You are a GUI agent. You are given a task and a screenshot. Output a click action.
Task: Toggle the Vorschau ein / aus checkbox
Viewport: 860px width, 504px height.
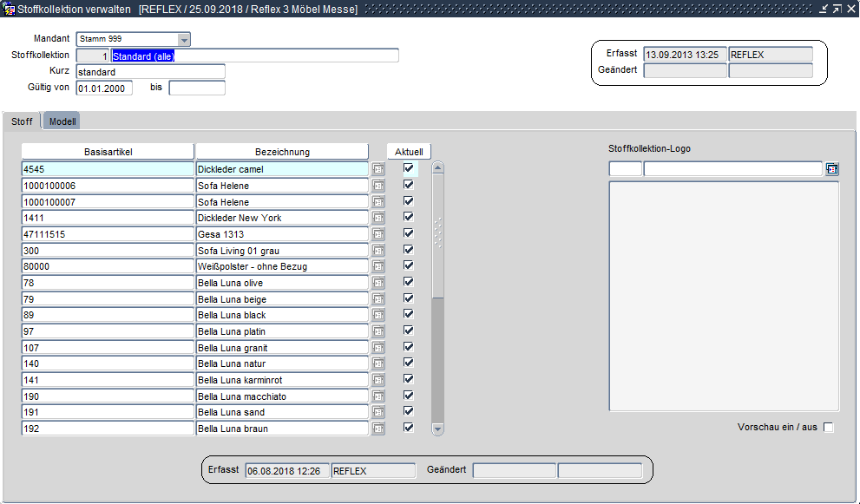[x=828, y=428]
